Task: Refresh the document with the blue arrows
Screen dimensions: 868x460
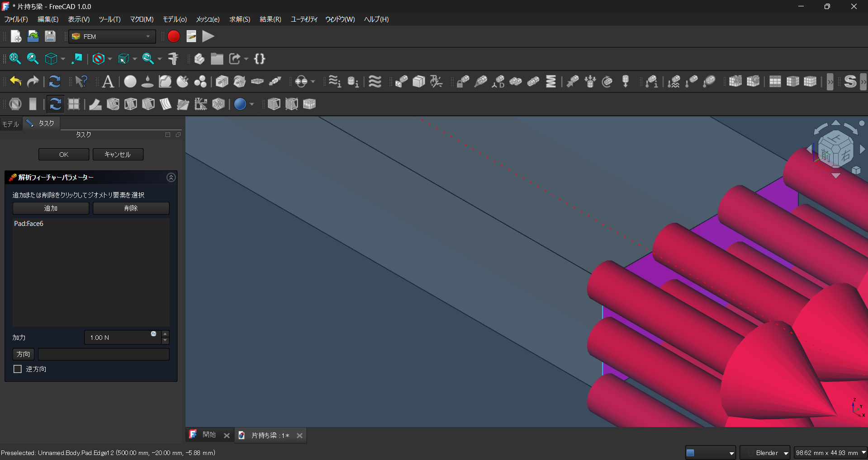Action: pos(55,81)
